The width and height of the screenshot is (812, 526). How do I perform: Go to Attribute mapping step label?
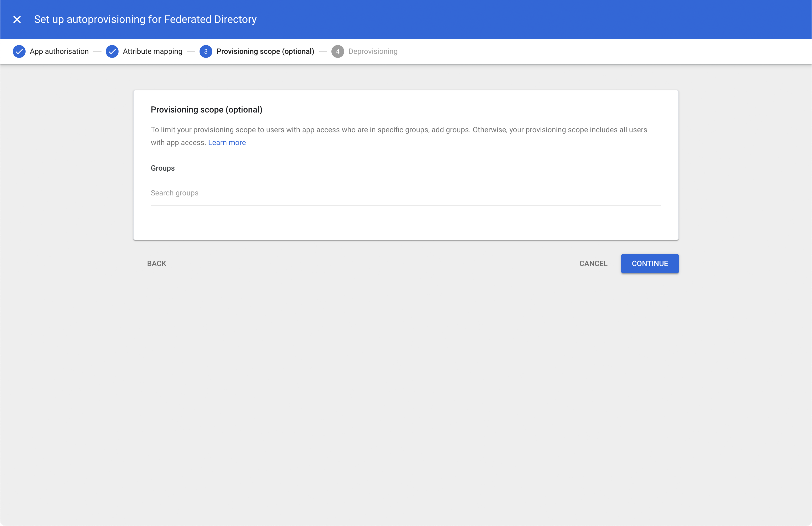pos(152,51)
